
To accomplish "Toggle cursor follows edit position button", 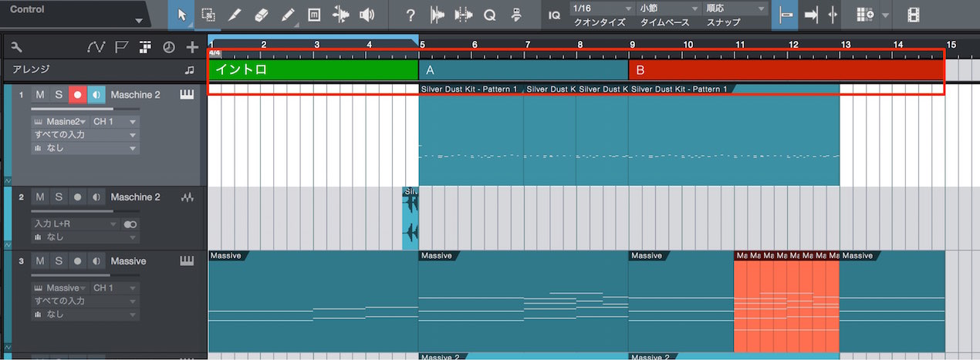I will tap(832, 15).
